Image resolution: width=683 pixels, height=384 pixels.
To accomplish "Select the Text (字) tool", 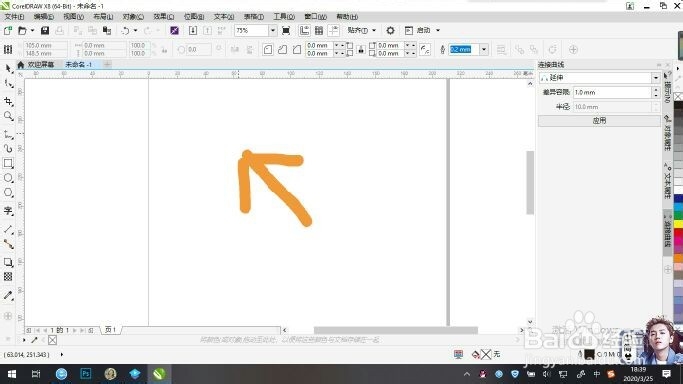I will tap(8, 211).
